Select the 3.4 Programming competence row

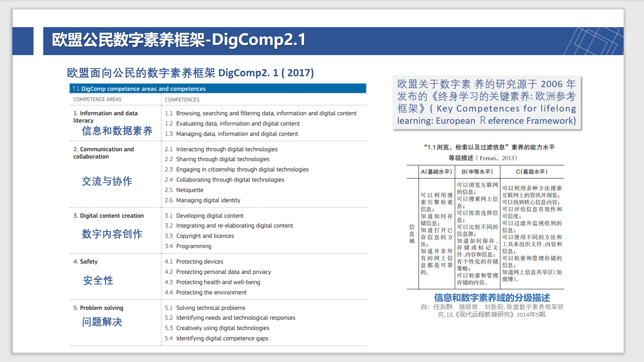188,246
